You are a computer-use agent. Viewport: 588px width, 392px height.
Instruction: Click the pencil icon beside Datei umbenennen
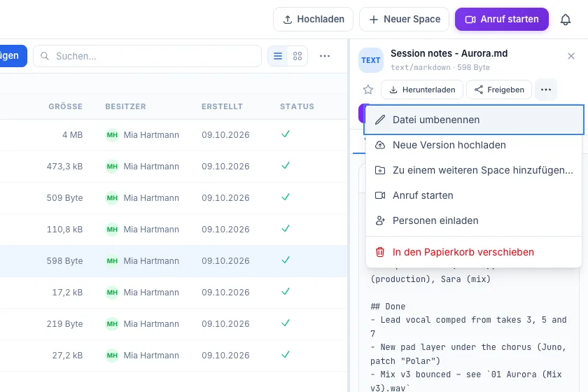[x=380, y=120]
